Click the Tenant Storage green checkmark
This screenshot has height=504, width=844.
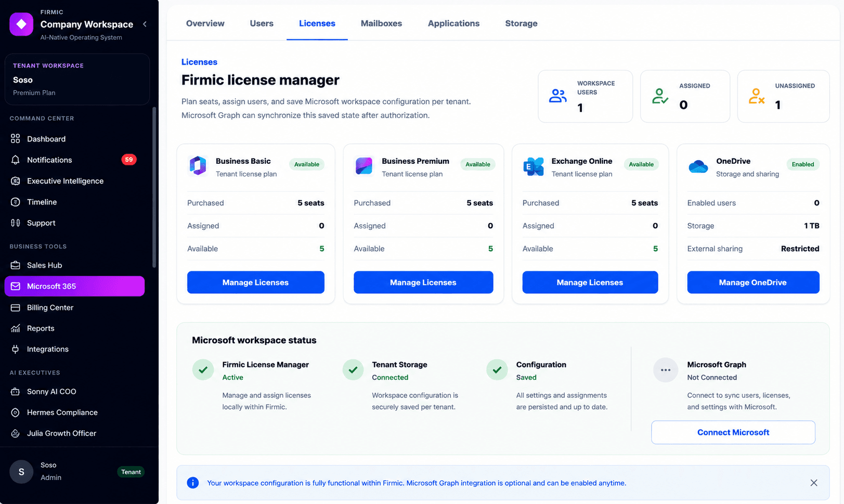click(353, 370)
